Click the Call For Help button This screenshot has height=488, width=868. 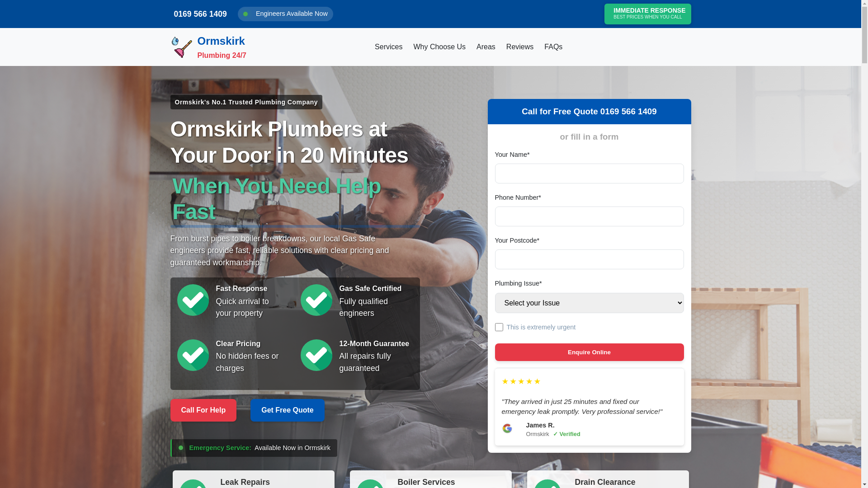point(203,410)
